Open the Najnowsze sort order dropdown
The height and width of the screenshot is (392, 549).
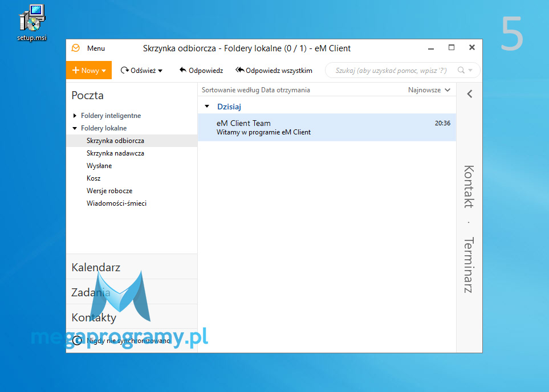click(429, 90)
